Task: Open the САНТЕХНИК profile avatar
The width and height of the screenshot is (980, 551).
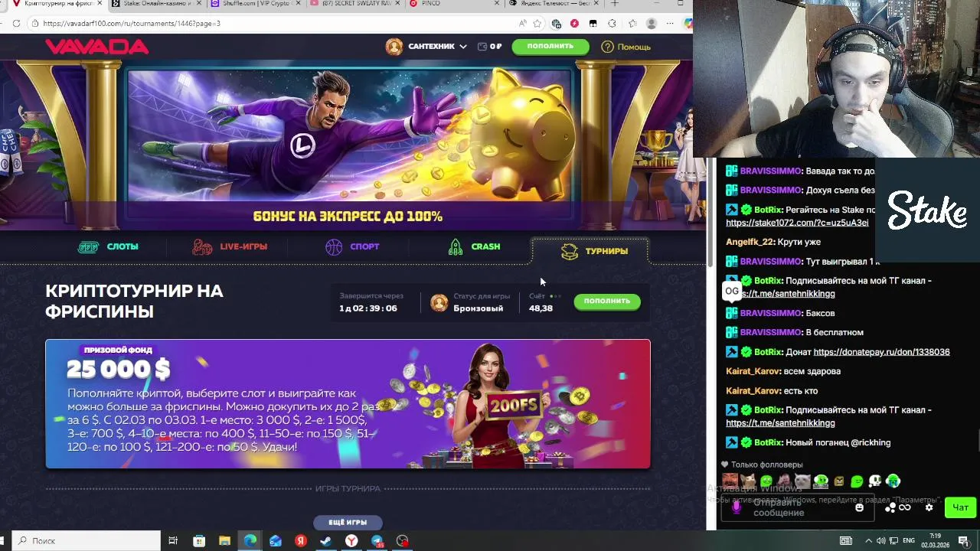Action: 394,47
